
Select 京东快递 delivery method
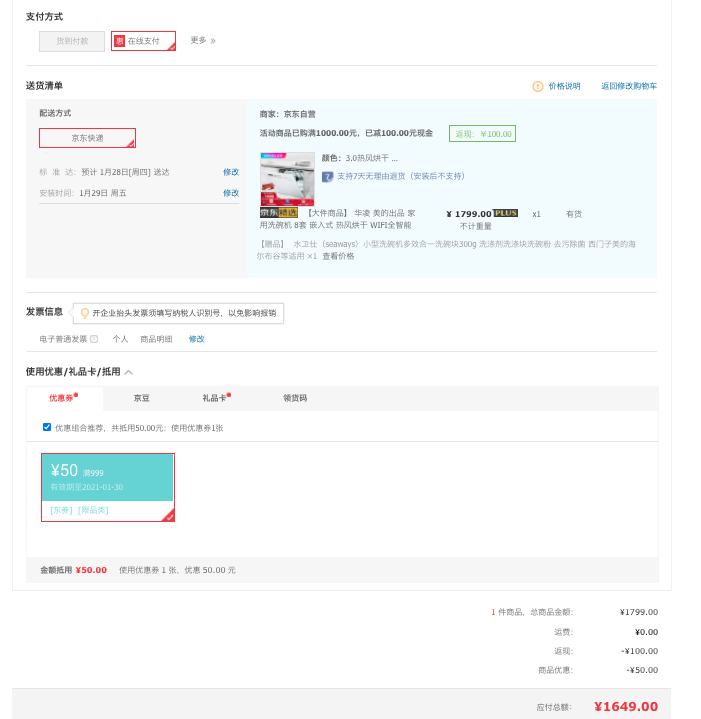pos(87,138)
